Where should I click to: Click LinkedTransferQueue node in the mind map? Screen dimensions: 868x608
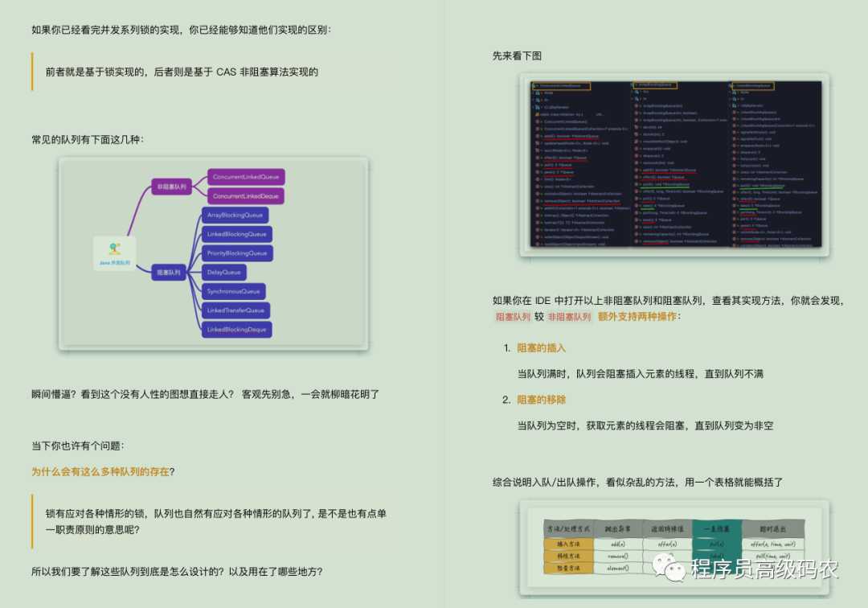[235, 310]
